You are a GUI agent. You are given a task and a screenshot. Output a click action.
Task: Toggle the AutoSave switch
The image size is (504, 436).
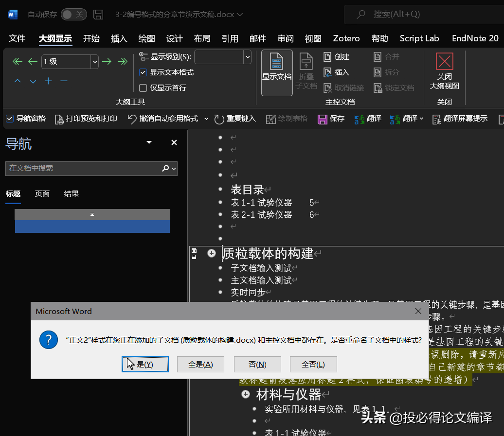pos(73,15)
